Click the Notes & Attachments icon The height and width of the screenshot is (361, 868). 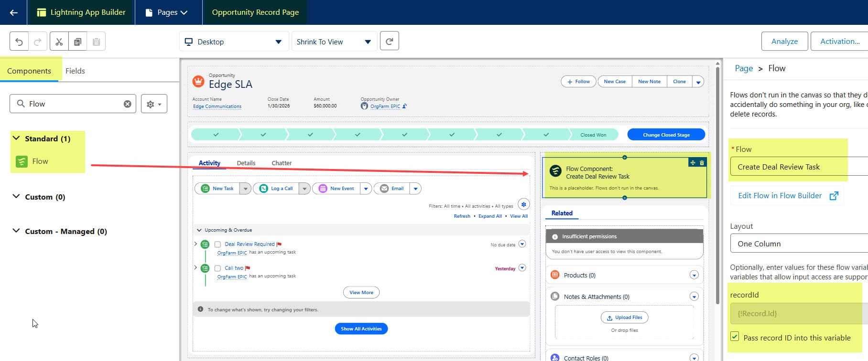[555, 296]
